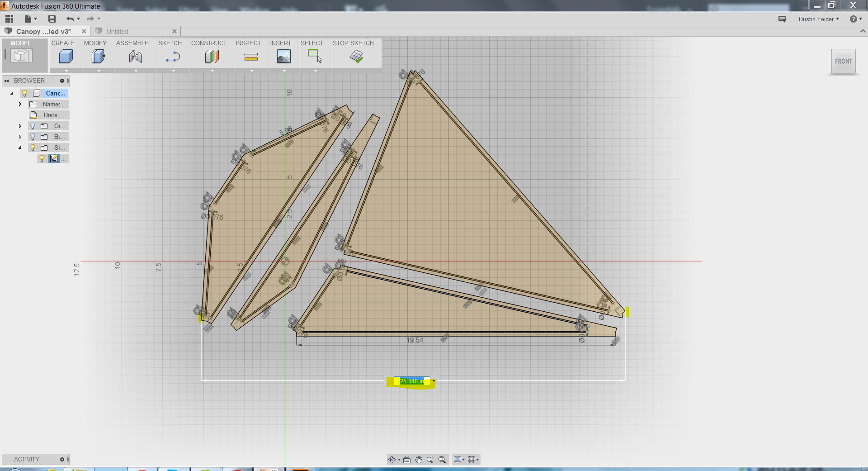
Task: Switch to the Canopy ...led v3 tab
Action: pyautogui.click(x=43, y=31)
